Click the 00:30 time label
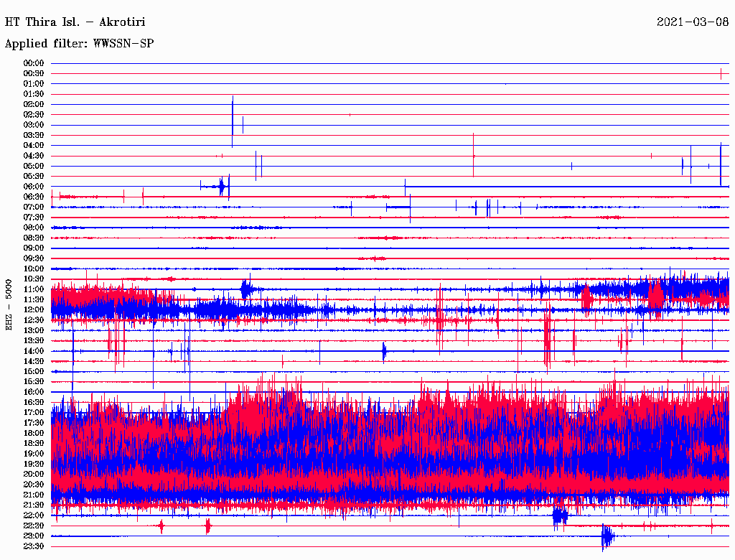 (34, 74)
